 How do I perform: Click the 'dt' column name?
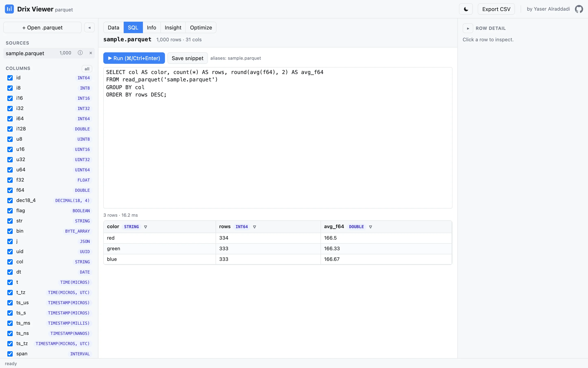click(19, 272)
